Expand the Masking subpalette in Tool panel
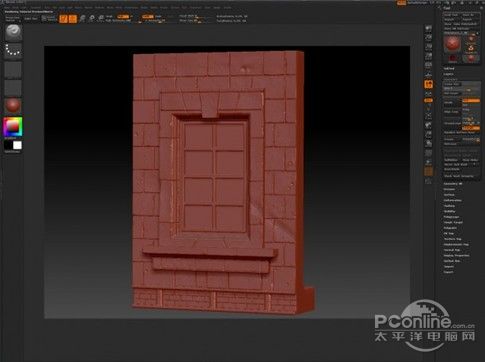Screen dimensions: 485x362 click(450, 206)
